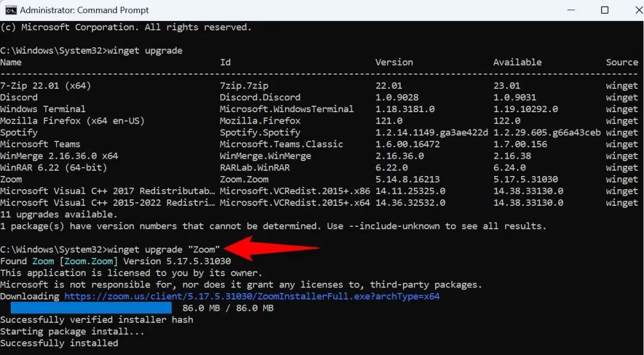Click Discord installed version 1.0.9028

point(397,97)
